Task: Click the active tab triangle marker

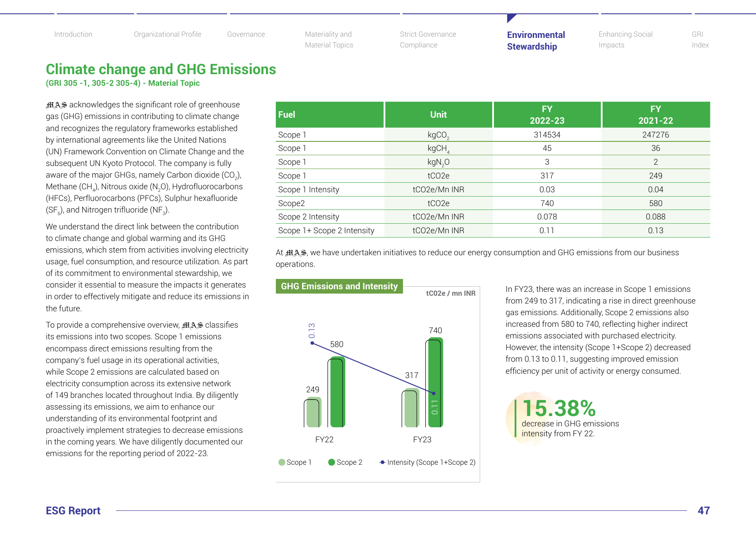Action: click(x=511, y=18)
